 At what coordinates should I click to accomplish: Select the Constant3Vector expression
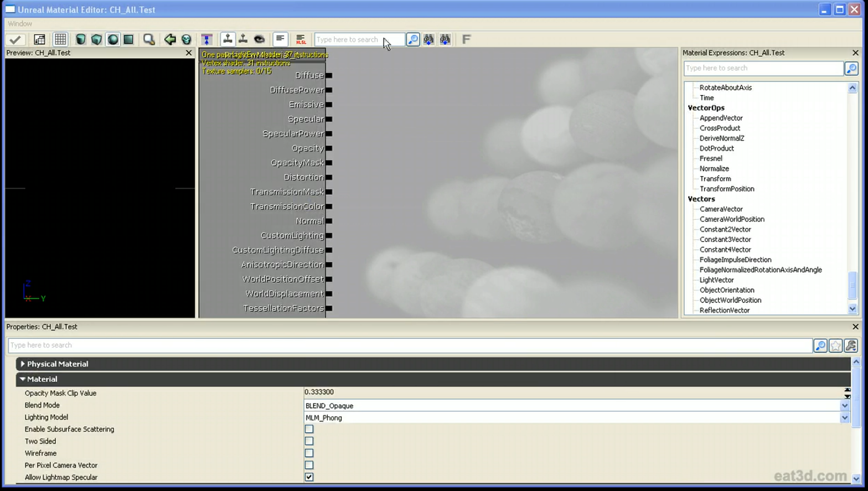(725, 240)
